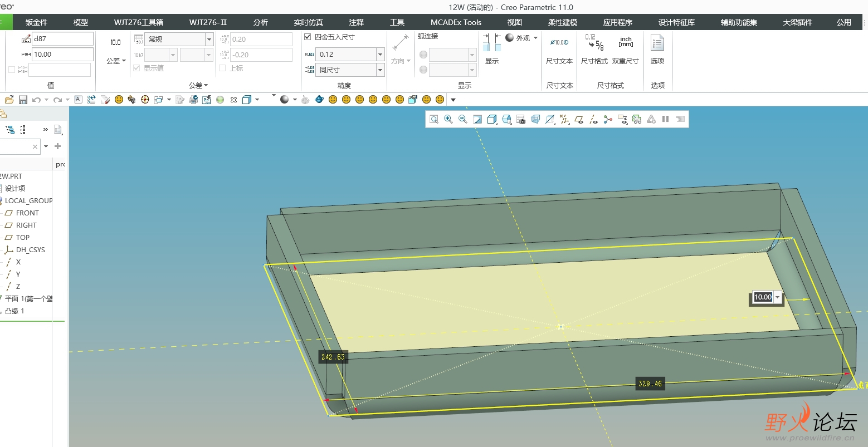868x447 pixels.
Task: Click the windows switch icon in quick toolbar
Action: pos(159,100)
